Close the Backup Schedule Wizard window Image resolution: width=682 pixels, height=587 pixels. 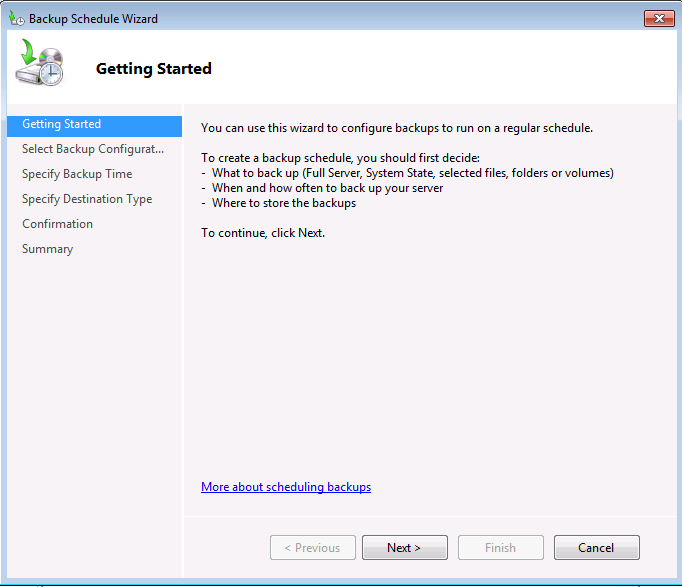click(658, 18)
